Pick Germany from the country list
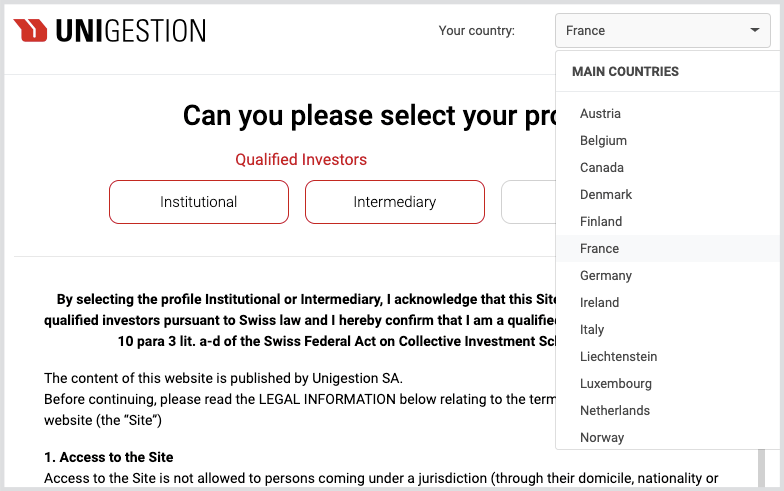This screenshot has height=491, width=784. point(668,276)
